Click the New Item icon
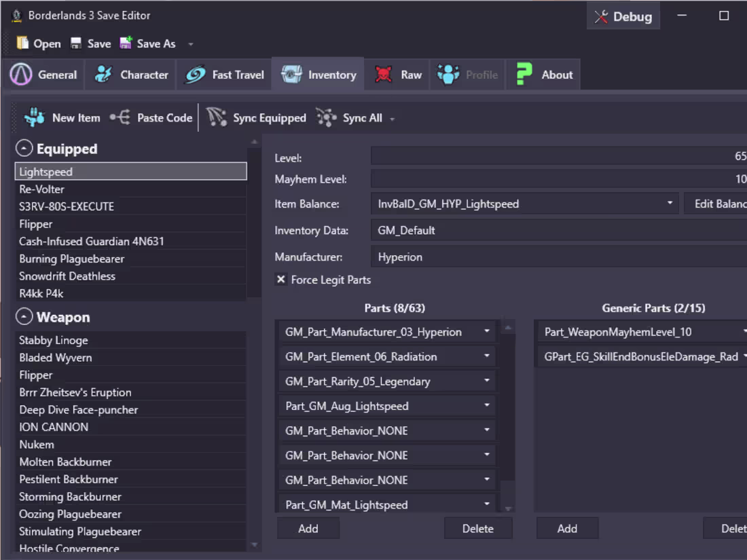 (35, 117)
